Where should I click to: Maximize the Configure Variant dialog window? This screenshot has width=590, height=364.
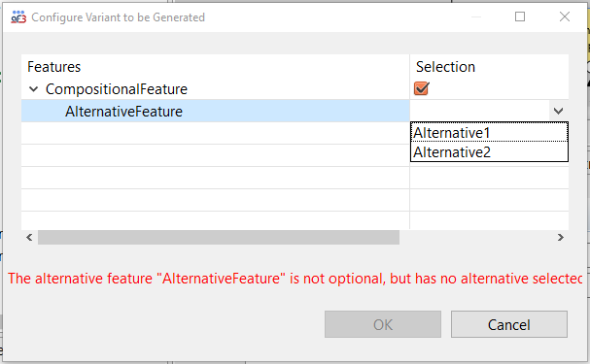coord(520,17)
